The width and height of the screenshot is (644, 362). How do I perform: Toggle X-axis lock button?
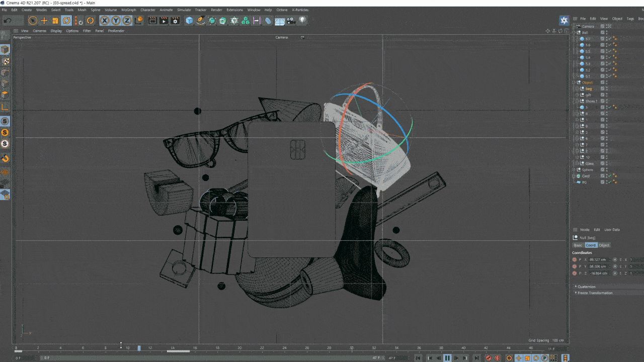104,21
